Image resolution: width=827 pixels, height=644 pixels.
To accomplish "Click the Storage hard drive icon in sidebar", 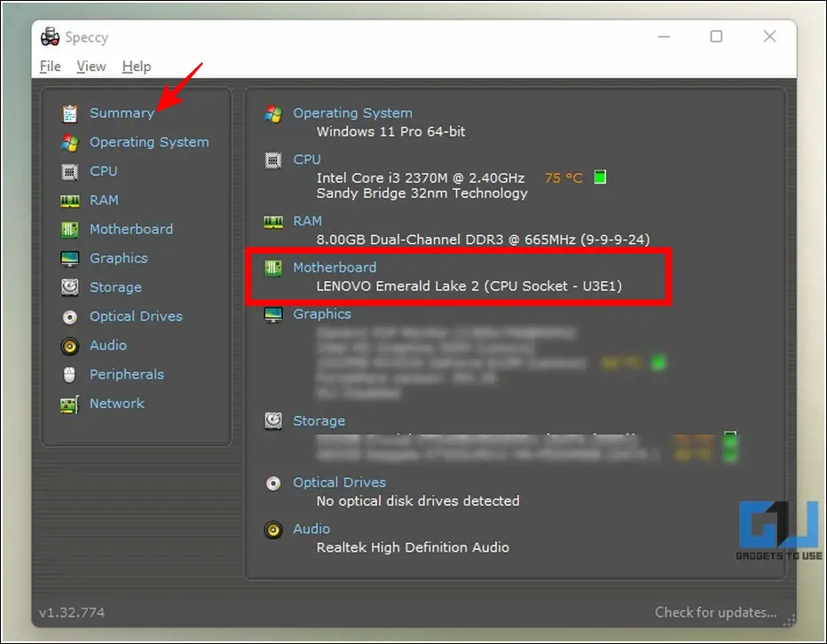I will [69, 287].
